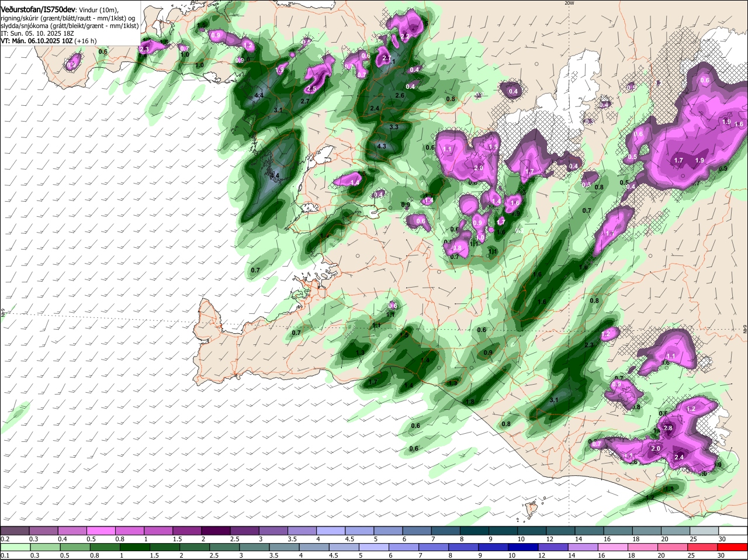The image size is (748, 560).
Task: Click the 2.6 rainfall value on the map
Action: click(400, 95)
